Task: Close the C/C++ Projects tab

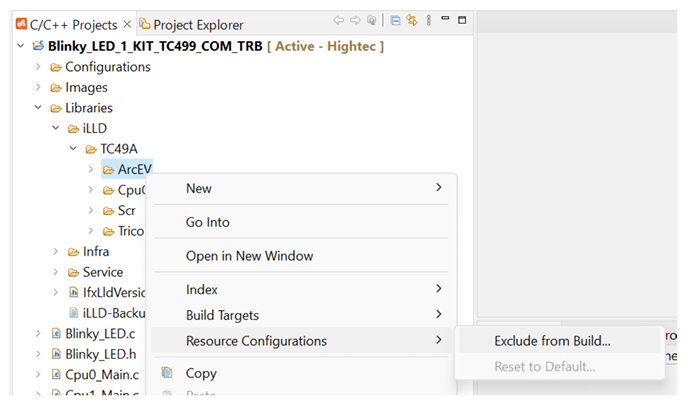Action: point(127,24)
